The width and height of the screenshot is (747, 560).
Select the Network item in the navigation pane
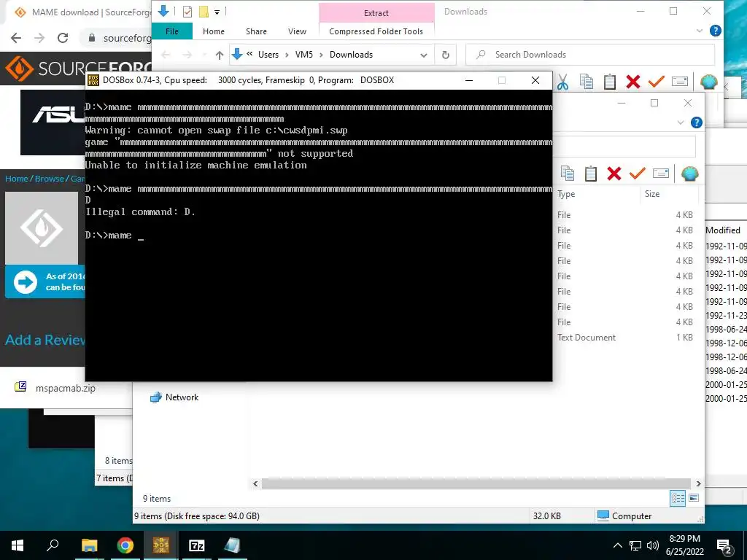(174, 397)
